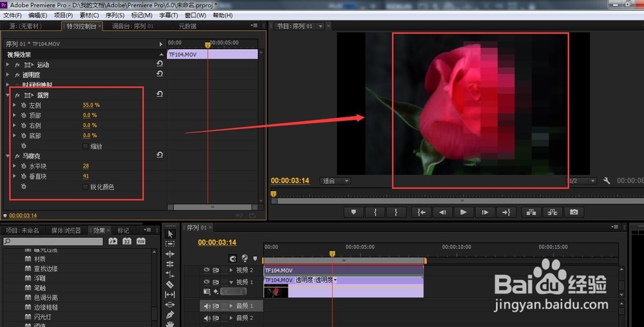Switch to the 调音台 tab

(133, 26)
